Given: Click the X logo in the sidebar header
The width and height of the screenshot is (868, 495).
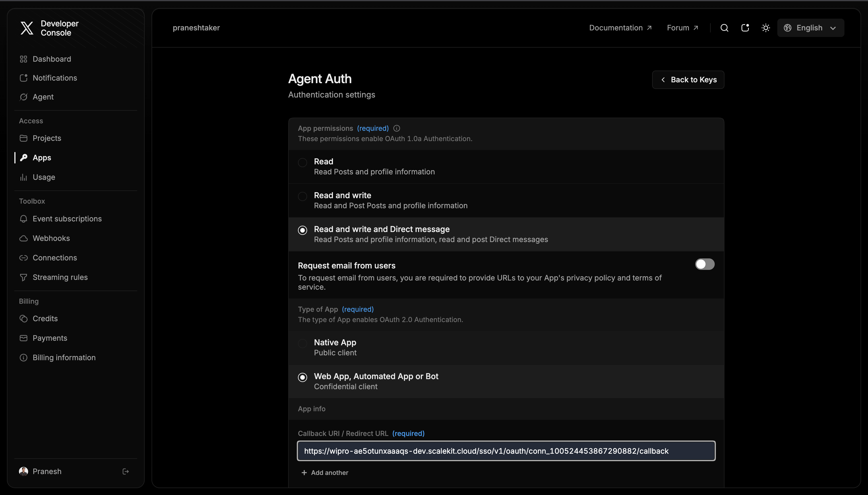Looking at the screenshot, I should [27, 28].
